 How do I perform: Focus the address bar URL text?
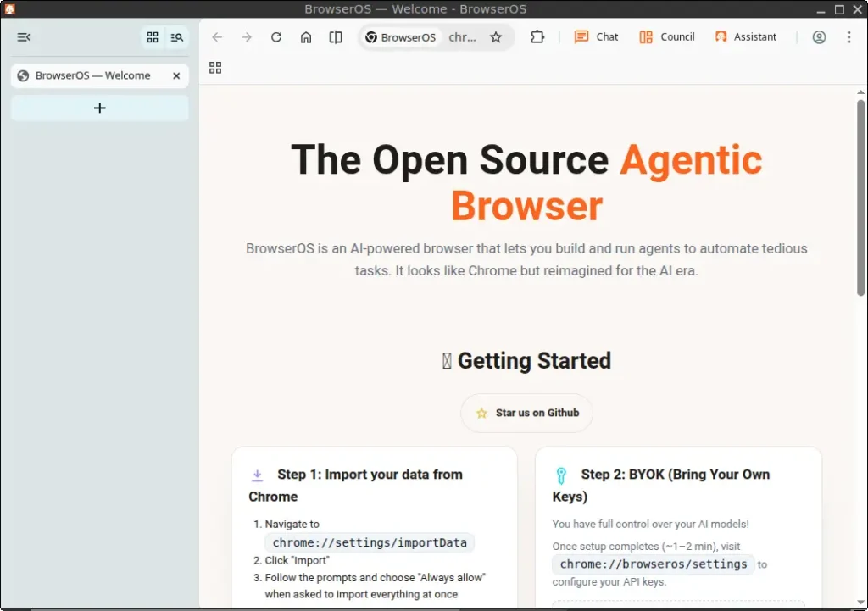click(x=462, y=37)
